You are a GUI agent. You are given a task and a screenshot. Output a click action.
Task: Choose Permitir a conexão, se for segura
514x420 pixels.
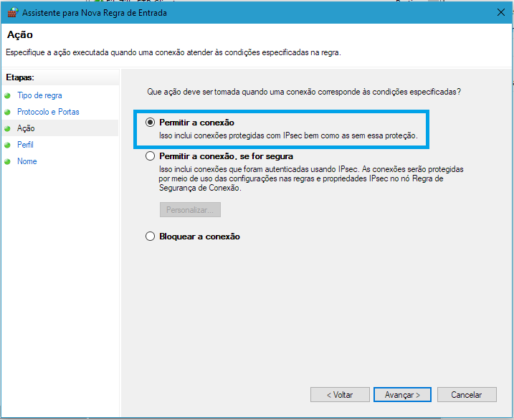click(x=150, y=156)
